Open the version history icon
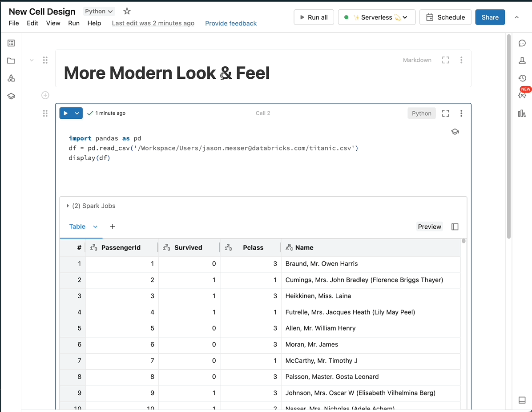Image resolution: width=532 pixels, height=412 pixels. (x=522, y=78)
